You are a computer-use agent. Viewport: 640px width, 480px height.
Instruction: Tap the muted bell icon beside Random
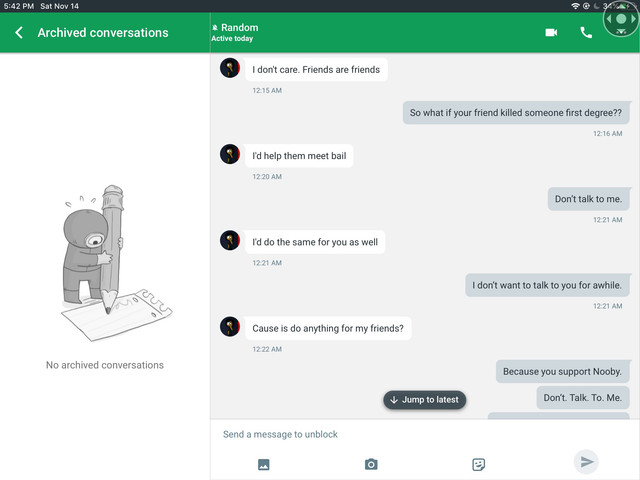[x=215, y=28]
